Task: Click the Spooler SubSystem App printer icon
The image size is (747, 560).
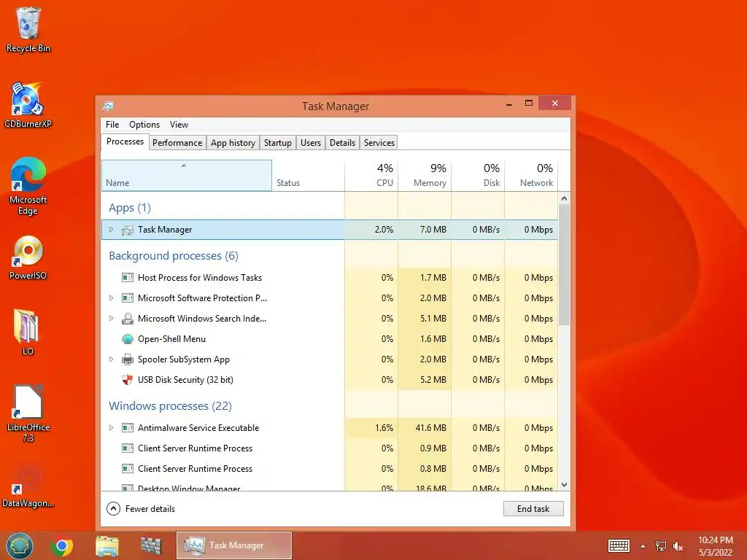Action: (x=127, y=359)
